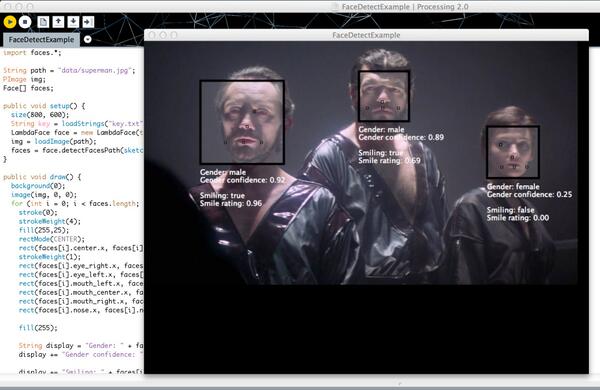The height and width of the screenshot is (390, 600).
Task: Click the 'Gender confidence: 0.89' label
Action: pyautogui.click(x=401, y=137)
